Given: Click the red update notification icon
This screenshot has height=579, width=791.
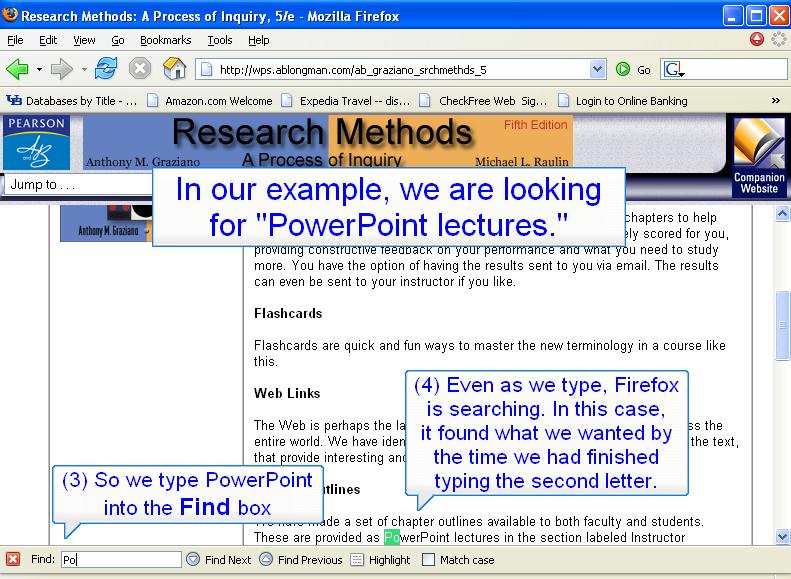Looking at the screenshot, I should point(756,39).
